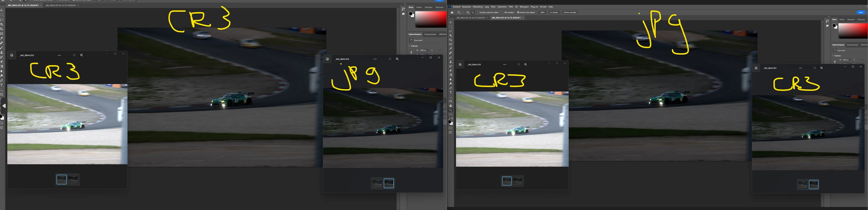Select the Crop tool in right Photoshop toolbar
The width and height of the screenshot is (868, 210).
point(451,40)
